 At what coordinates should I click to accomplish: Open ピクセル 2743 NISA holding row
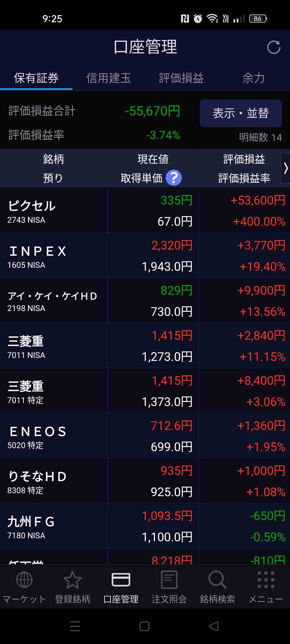[145, 210]
